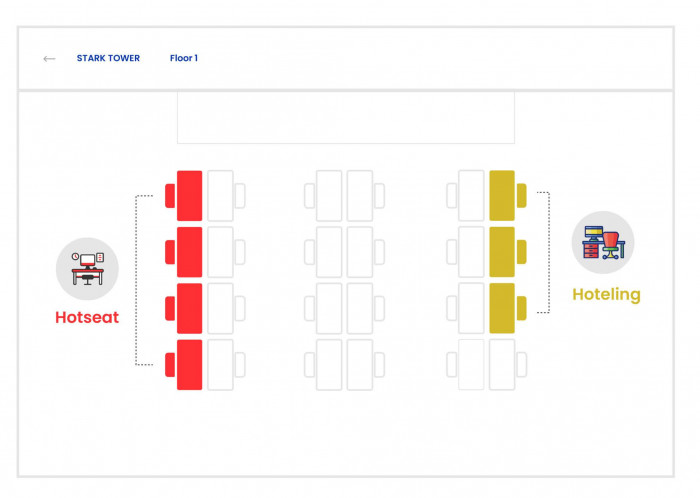
Task: Select the top yellow hoteling desk
Action: (502, 195)
